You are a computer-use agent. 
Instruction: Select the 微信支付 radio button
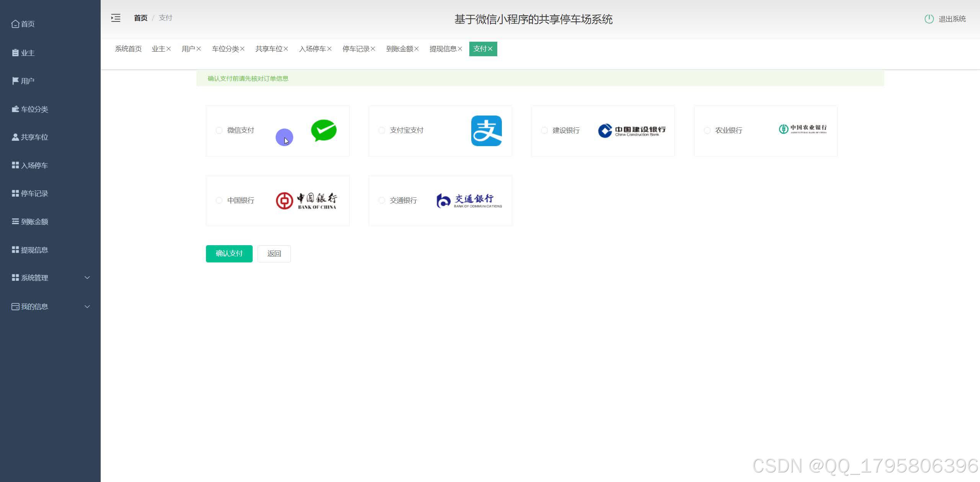tap(219, 130)
